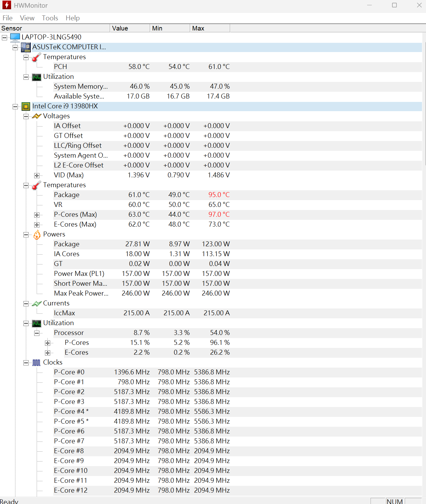Click the Clocks waveform icon
426x504 pixels.
[x=37, y=363]
